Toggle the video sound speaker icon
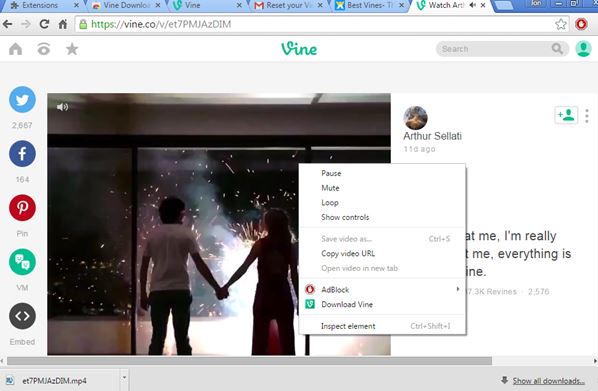Image resolution: width=598 pixels, height=391 pixels. pyautogui.click(x=63, y=107)
